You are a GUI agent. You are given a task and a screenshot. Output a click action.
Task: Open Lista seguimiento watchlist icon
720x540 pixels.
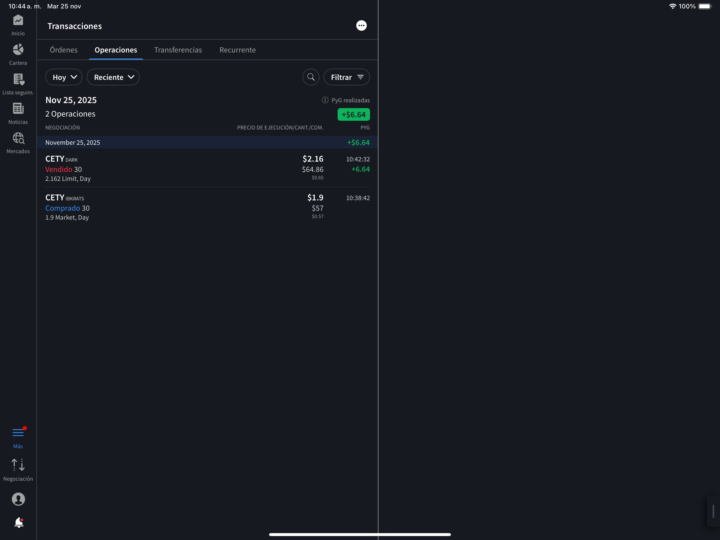[x=18, y=80]
